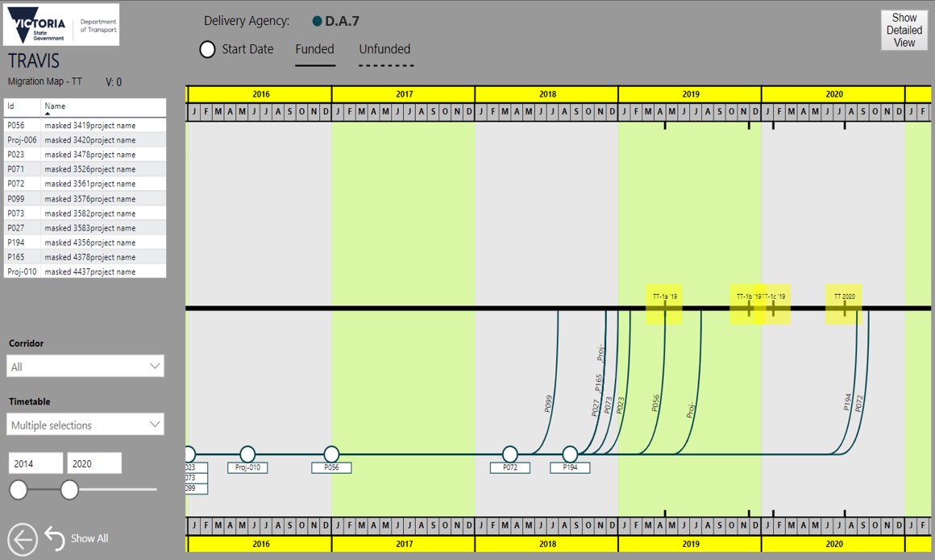
Task: Select the P056 start date circle
Action: pyautogui.click(x=331, y=454)
